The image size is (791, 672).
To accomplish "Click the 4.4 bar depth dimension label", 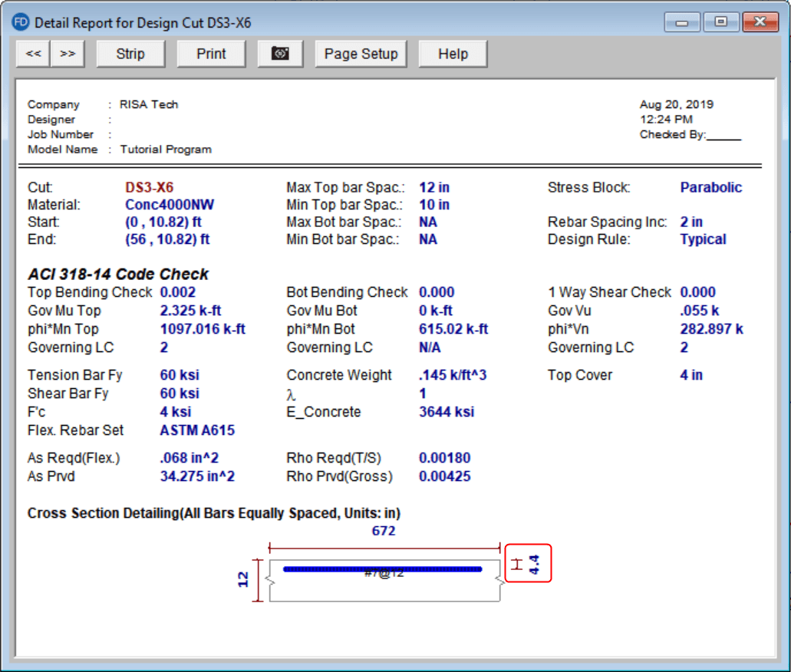I will (534, 564).
